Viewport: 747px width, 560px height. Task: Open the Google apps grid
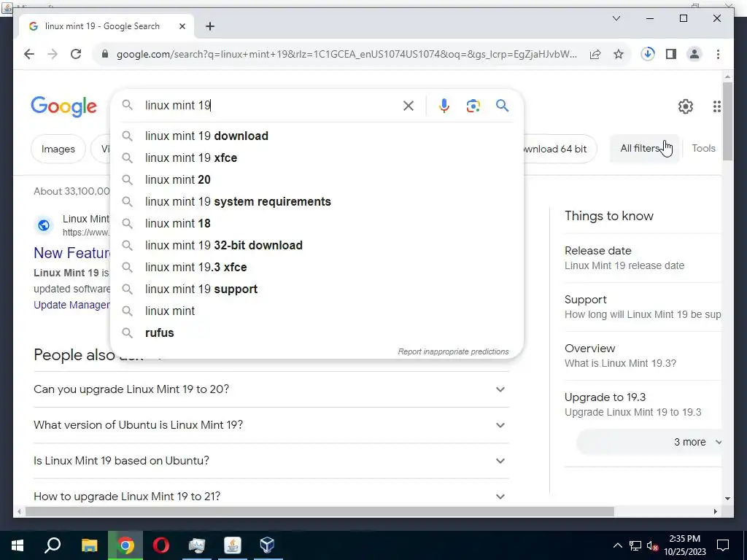point(716,106)
